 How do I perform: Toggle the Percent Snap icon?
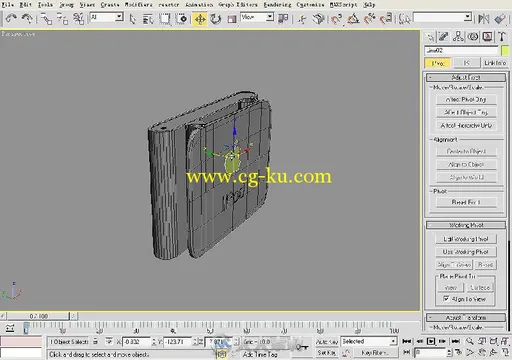coord(369,19)
